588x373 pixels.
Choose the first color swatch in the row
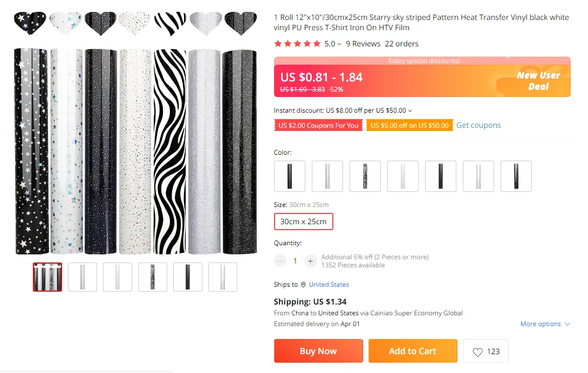290,176
